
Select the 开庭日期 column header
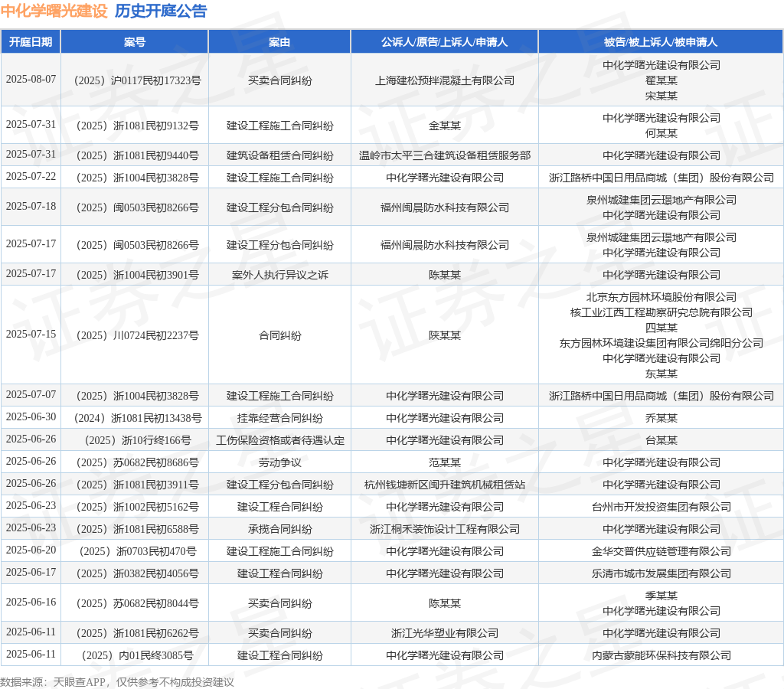[31, 42]
